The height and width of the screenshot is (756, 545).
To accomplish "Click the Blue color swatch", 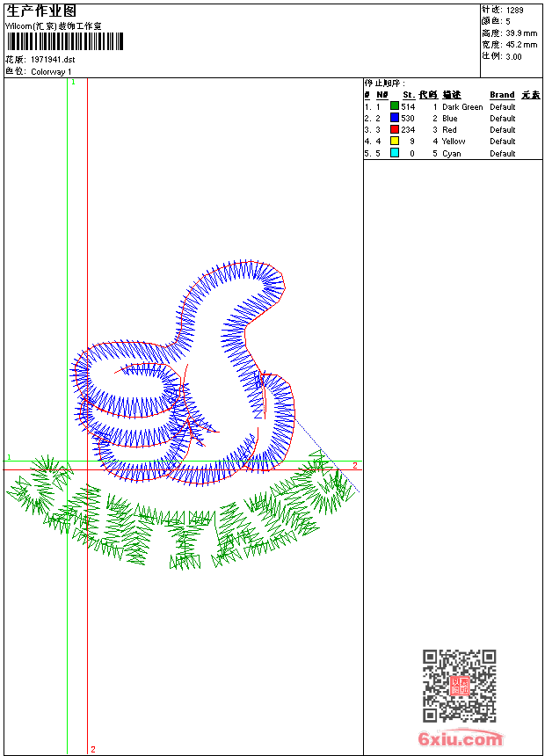I will pyautogui.click(x=395, y=118).
